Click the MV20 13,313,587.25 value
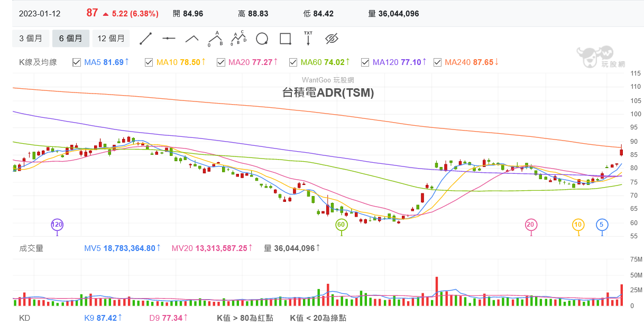 (213, 248)
